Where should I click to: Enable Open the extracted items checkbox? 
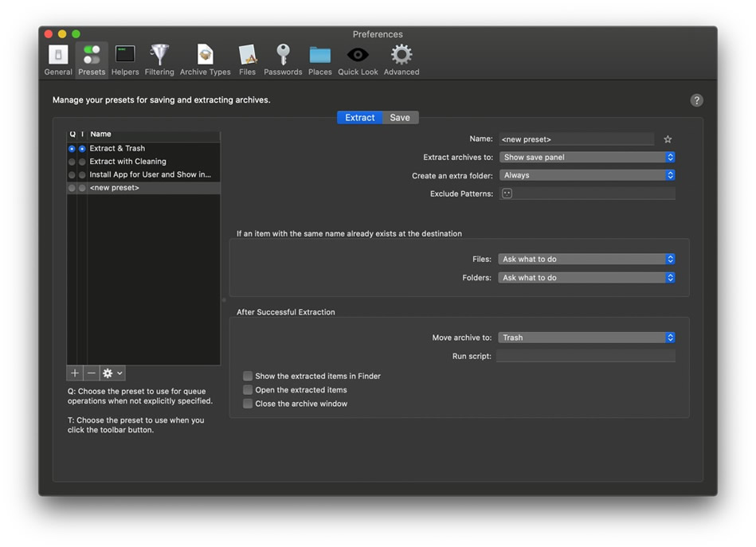[x=247, y=389]
